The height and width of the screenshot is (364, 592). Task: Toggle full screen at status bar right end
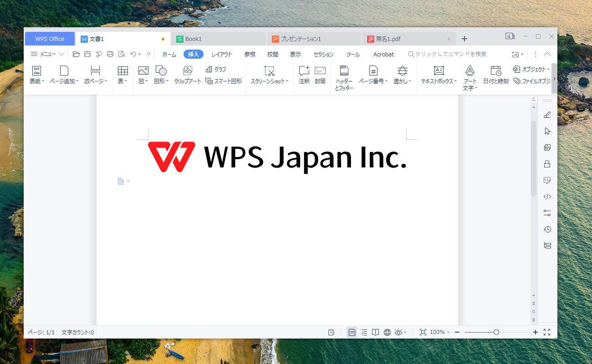[x=547, y=332]
